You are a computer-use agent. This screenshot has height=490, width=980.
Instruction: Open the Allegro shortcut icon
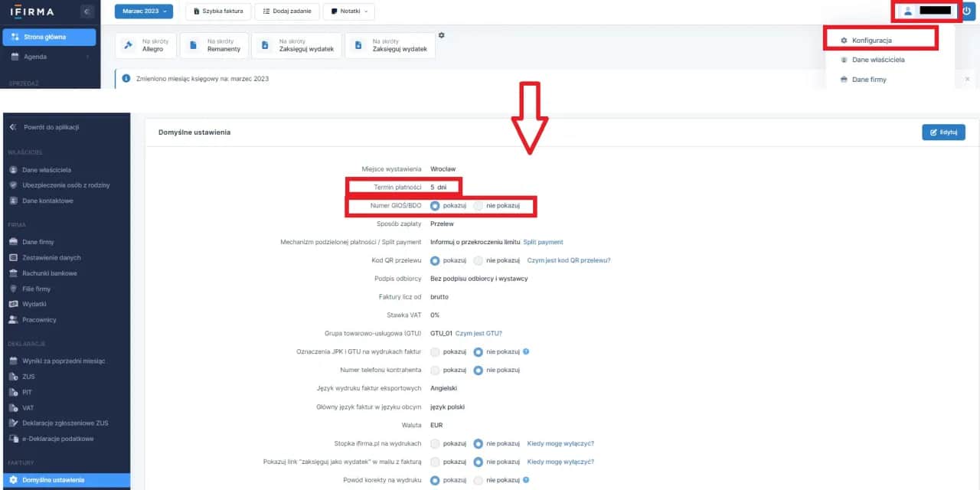coord(128,44)
